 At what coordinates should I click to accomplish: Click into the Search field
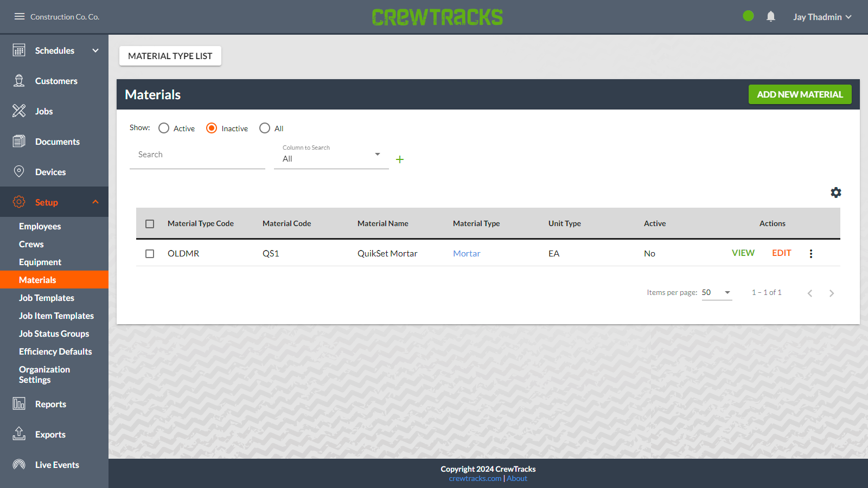coord(197,155)
